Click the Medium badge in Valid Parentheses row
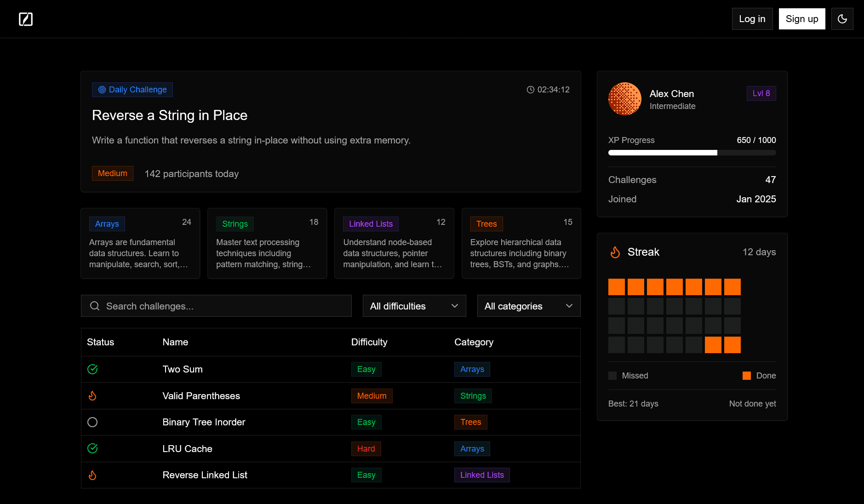 tap(372, 396)
